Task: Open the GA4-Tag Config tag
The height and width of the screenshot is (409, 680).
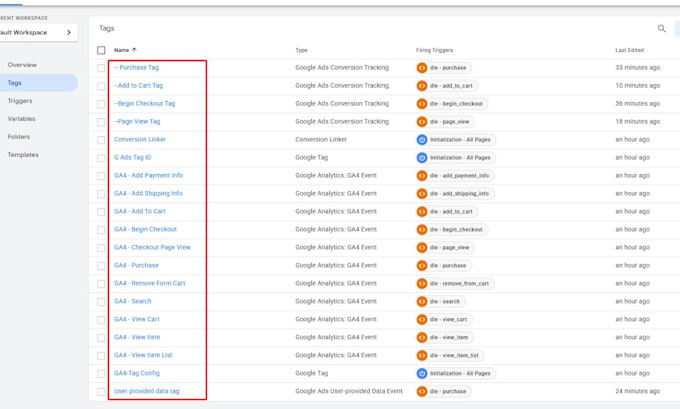Action: click(x=137, y=373)
